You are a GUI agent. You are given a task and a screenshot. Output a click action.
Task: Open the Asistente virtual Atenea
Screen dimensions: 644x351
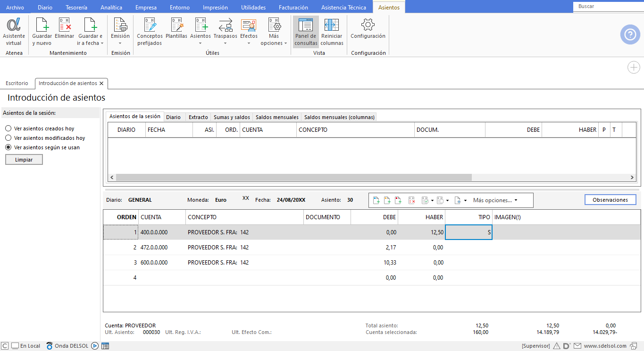[14, 32]
